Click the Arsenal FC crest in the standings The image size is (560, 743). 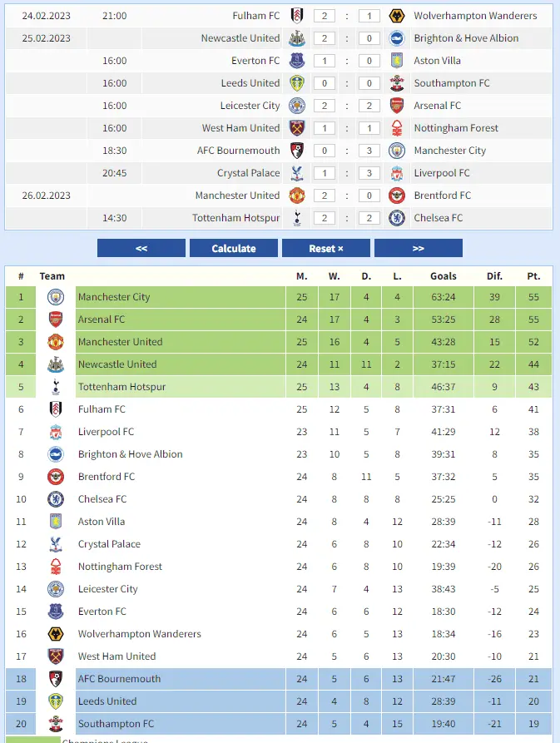pyautogui.click(x=56, y=319)
